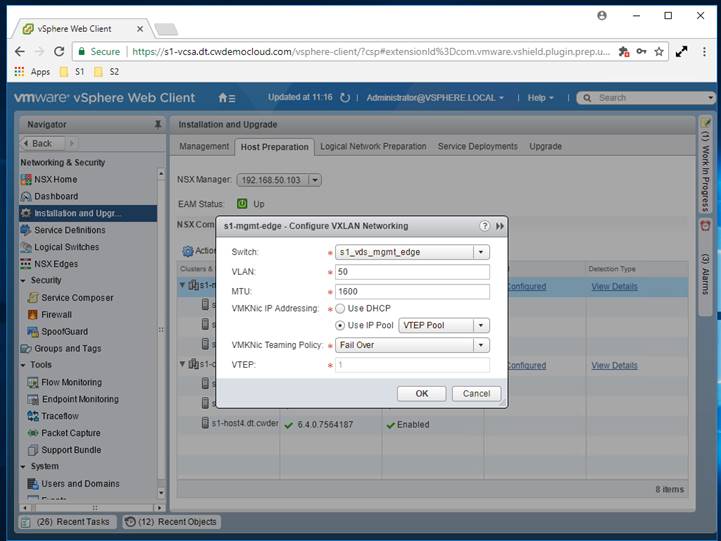Click the Service Composer icon
721x541 pixels.
[33, 297]
